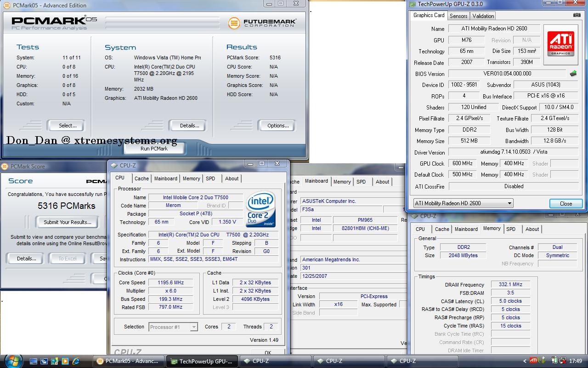The width and height of the screenshot is (588, 368).
Task: Open the Cache tab in the CPU-Z Memory window
Action: pos(442,229)
